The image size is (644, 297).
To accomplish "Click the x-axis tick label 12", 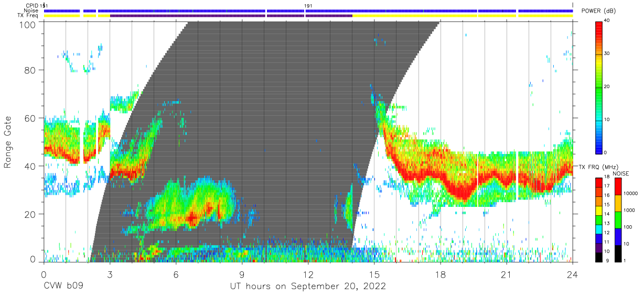I will click(308, 274).
